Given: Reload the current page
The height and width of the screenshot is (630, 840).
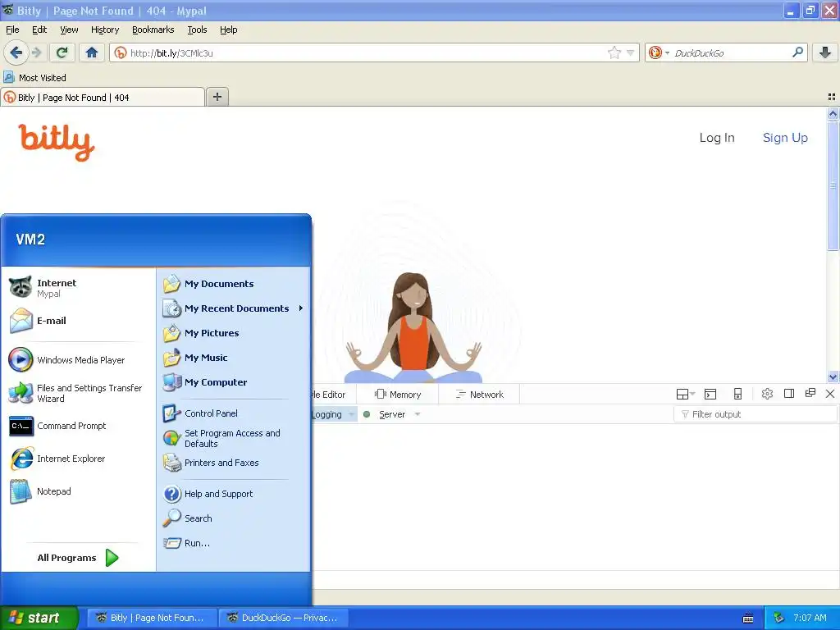Looking at the screenshot, I should tap(62, 52).
